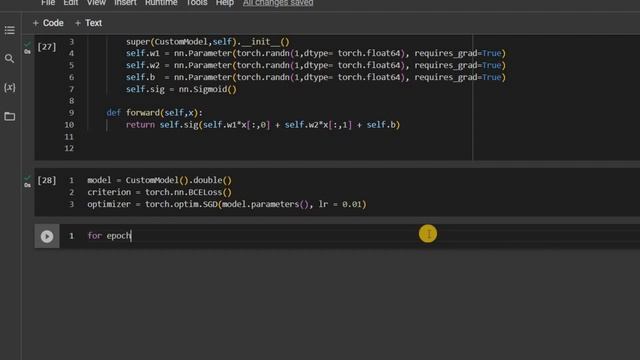Open the File menu

pos(48,3)
